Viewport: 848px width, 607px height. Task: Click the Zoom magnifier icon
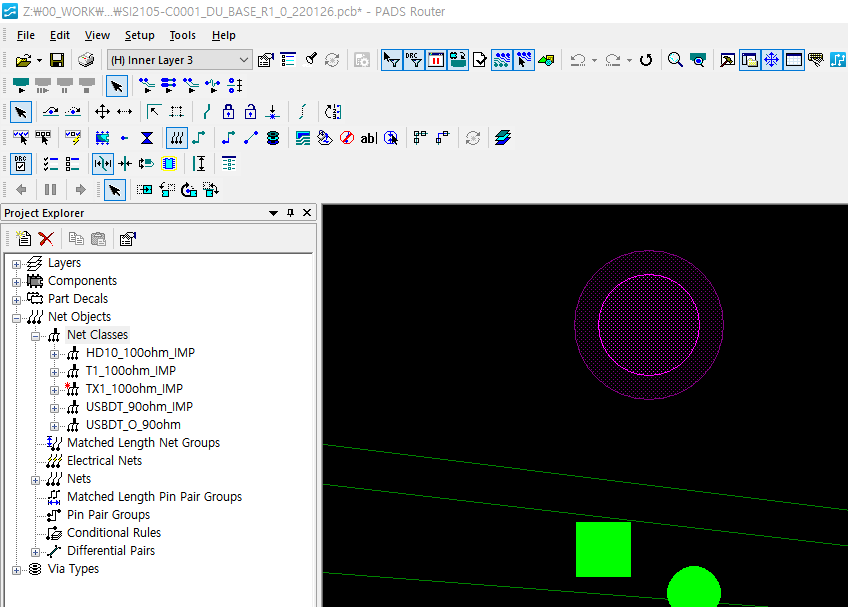pos(675,60)
